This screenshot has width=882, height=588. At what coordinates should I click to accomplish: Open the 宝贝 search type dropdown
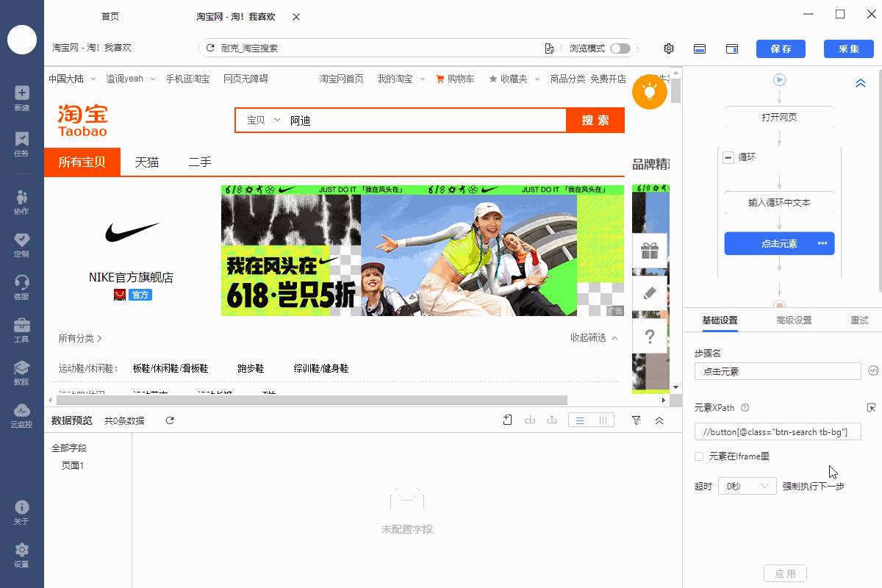click(x=263, y=121)
